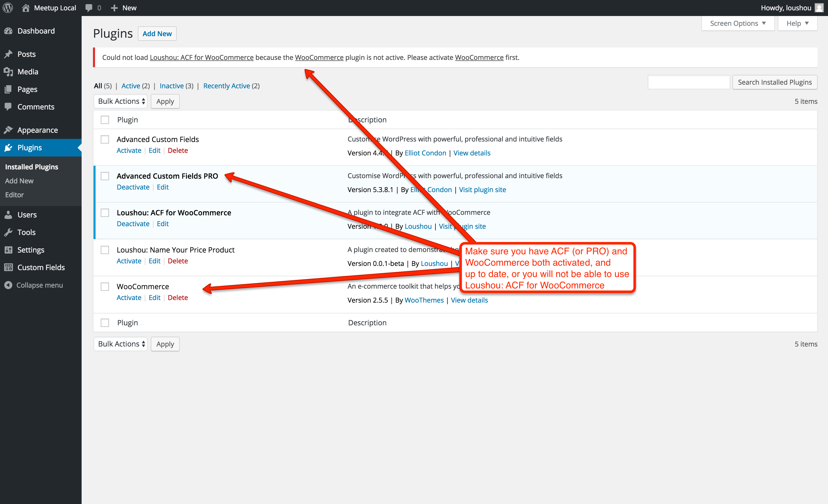
Task: Check the Advanced Custom Fields PRO checkbox
Action: coord(105,176)
